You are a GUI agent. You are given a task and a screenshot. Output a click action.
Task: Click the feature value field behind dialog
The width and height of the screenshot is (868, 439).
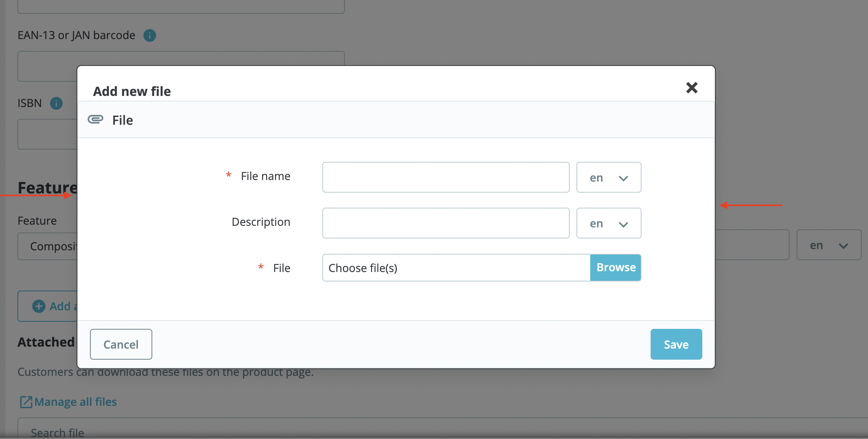tap(752, 245)
